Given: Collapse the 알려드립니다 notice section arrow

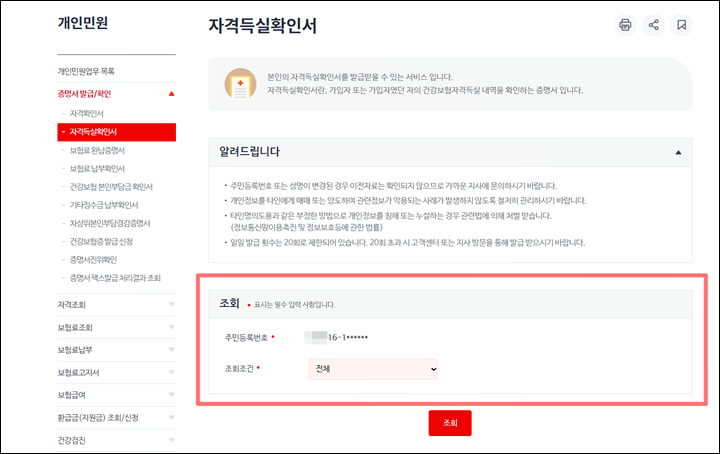Looking at the screenshot, I should click(x=678, y=152).
